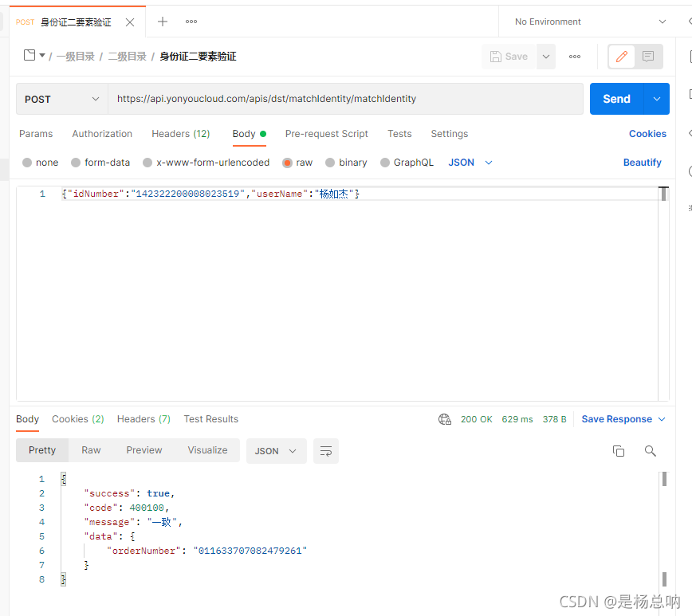Image resolution: width=692 pixels, height=616 pixels.
Task: Switch response view to Raw
Action: [91, 450]
